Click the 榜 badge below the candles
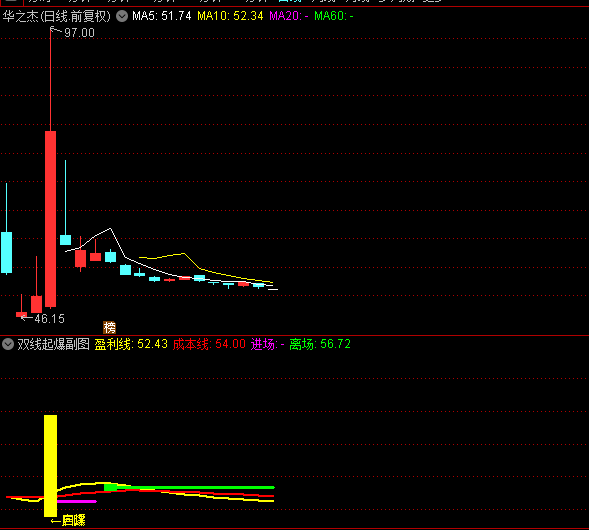 (x=109, y=328)
